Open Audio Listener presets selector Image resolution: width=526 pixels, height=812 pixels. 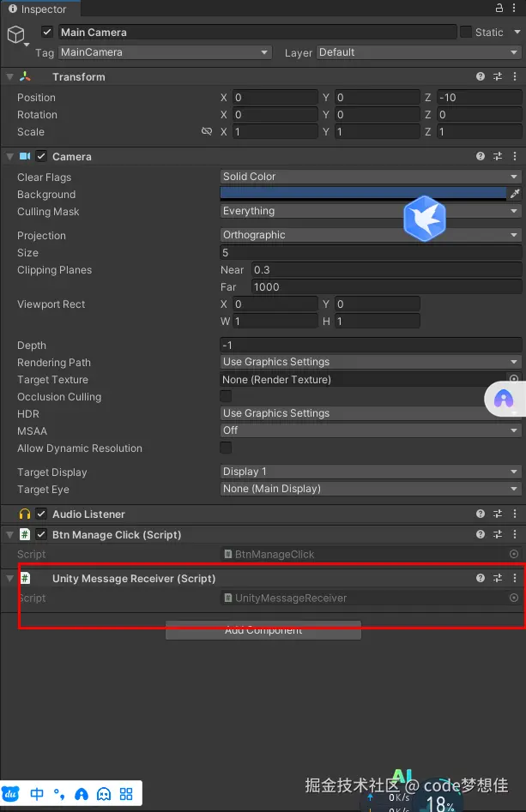tap(498, 514)
